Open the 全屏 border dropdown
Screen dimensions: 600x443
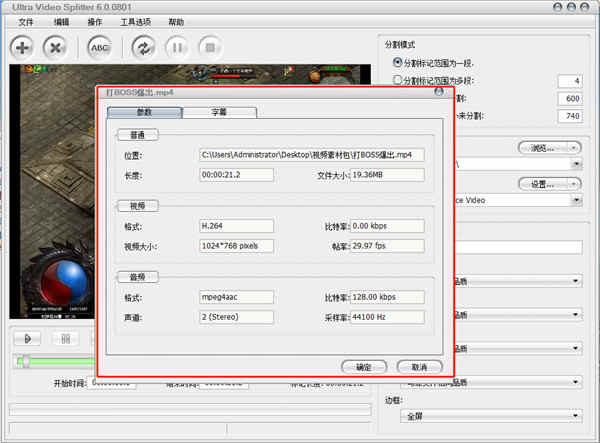click(491, 416)
